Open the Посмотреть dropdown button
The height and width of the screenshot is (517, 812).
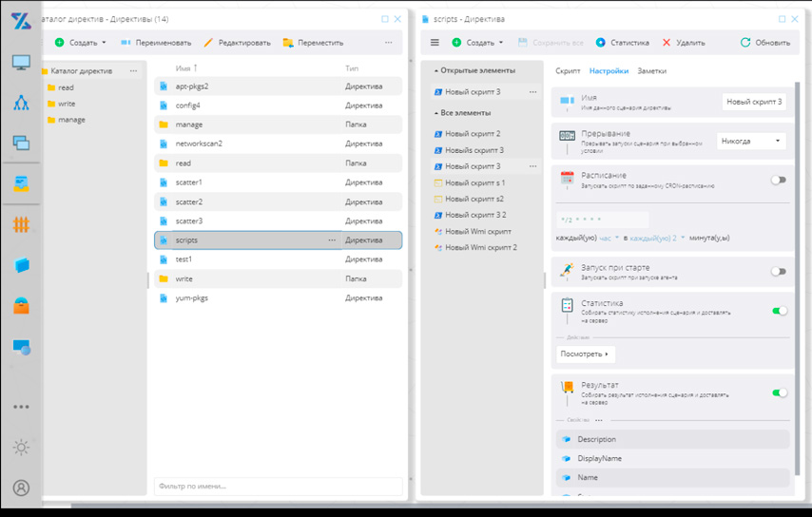click(585, 354)
